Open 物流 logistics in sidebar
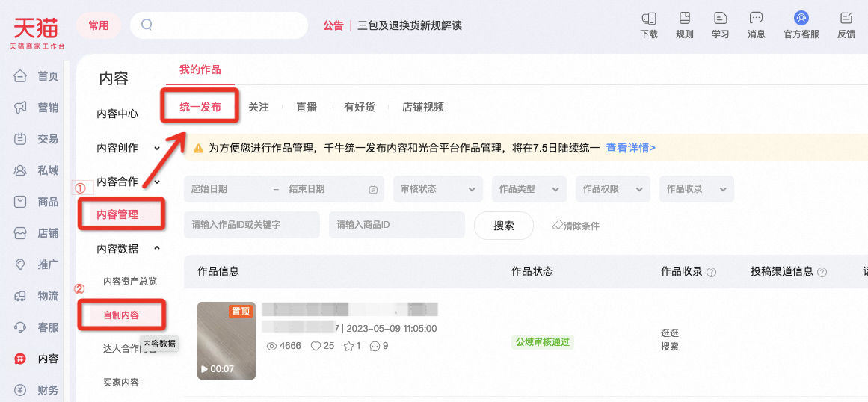The image size is (868, 402). click(x=37, y=296)
